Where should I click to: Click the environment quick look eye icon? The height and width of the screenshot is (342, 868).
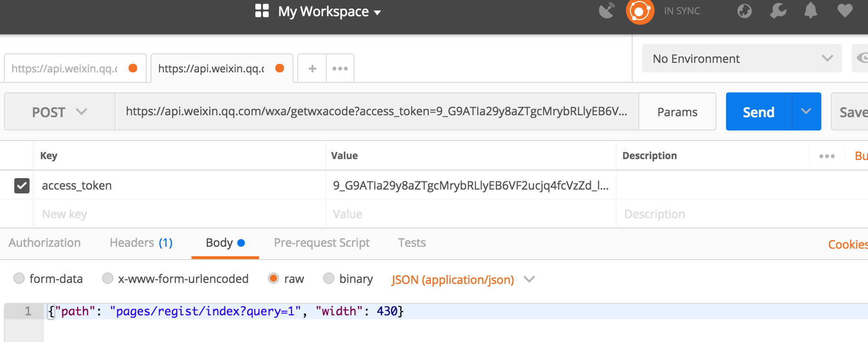pos(861,58)
